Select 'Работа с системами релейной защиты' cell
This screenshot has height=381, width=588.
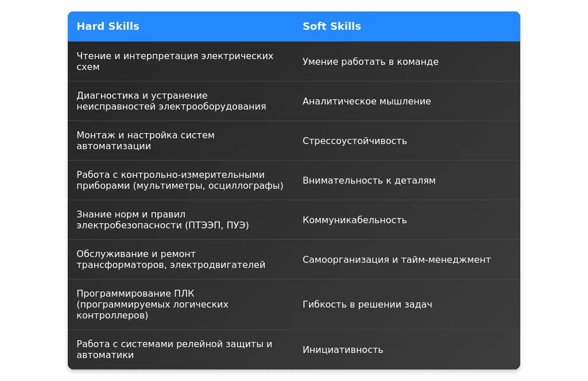174,349
